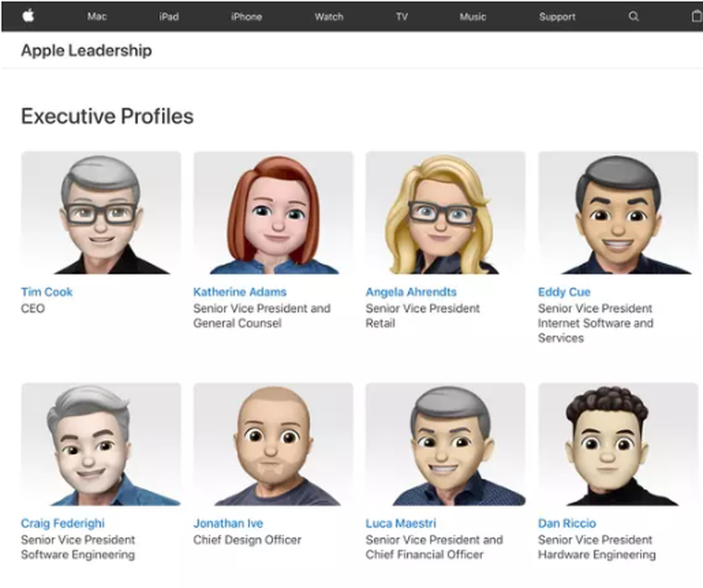Open the shopping bag icon
703x588 pixels.
[696, 16]
